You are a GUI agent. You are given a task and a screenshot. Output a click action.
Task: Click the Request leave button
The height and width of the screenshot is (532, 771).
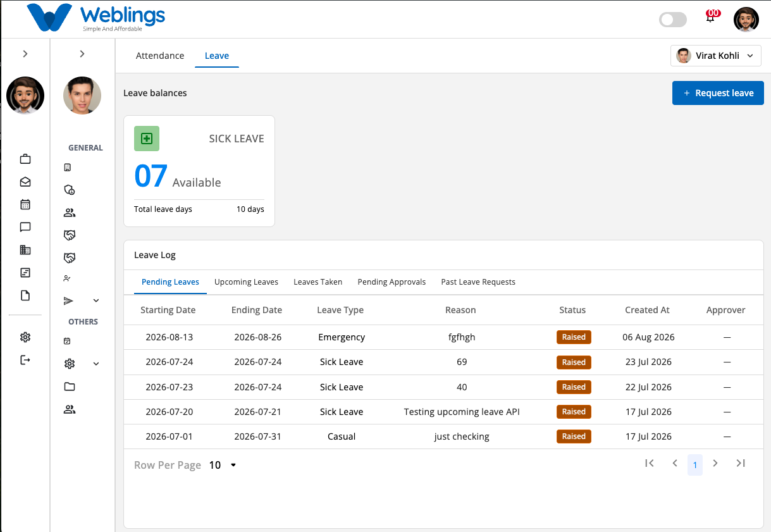(x=718, y=93)
